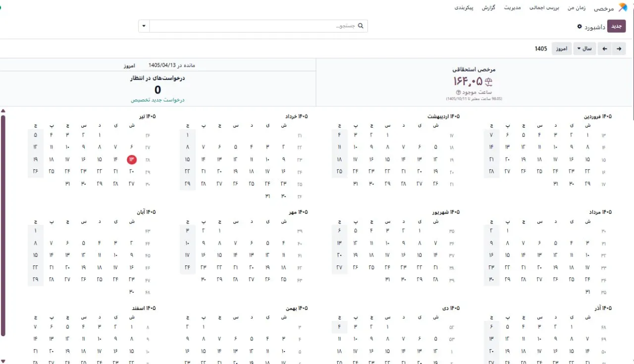Click the vertical scrollbar of calendar view
The height and width of the screenshot is (364, 634).
[3, 225]
